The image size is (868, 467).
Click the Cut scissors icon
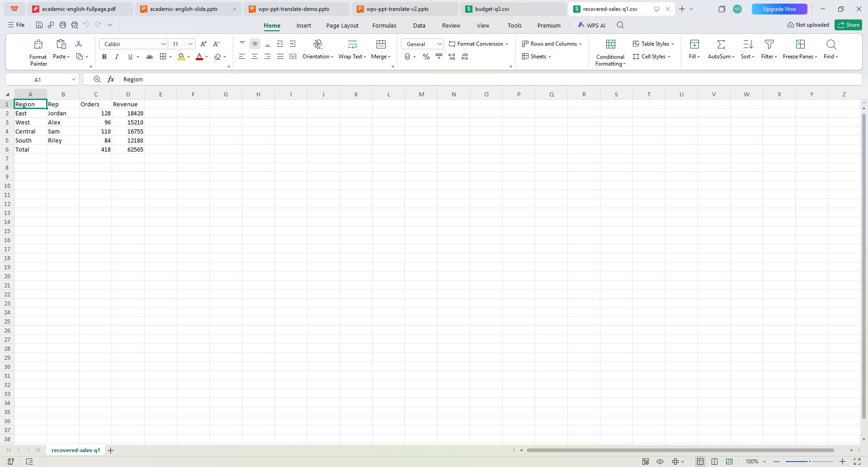79,44
